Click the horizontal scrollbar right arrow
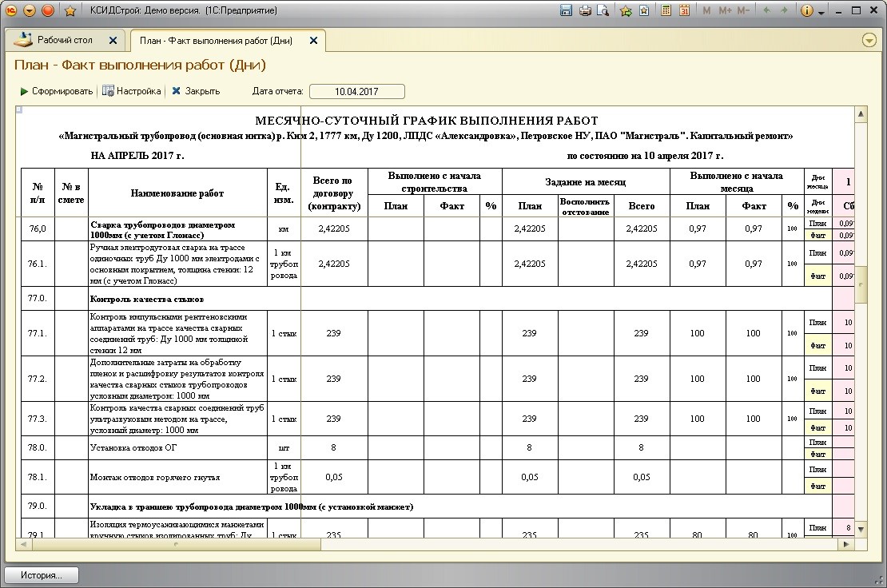This screenshot has height=588, width=887. coord(846,545)
